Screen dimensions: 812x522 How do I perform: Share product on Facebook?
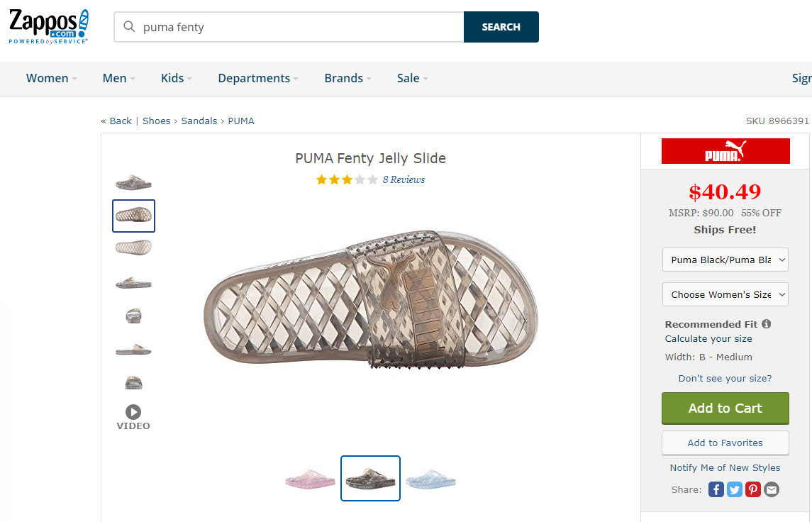click(x=716, y=489)
